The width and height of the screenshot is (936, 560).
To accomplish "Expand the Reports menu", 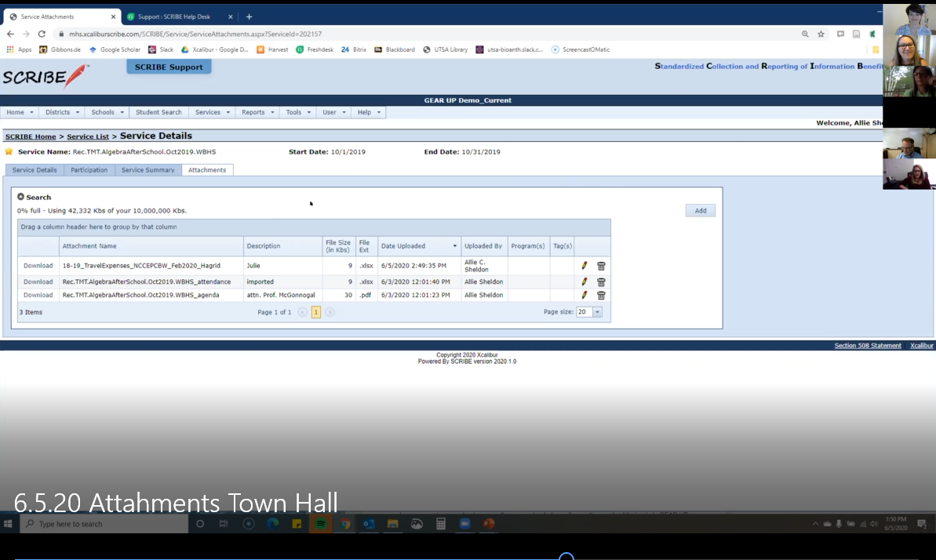I will [258, 112].
